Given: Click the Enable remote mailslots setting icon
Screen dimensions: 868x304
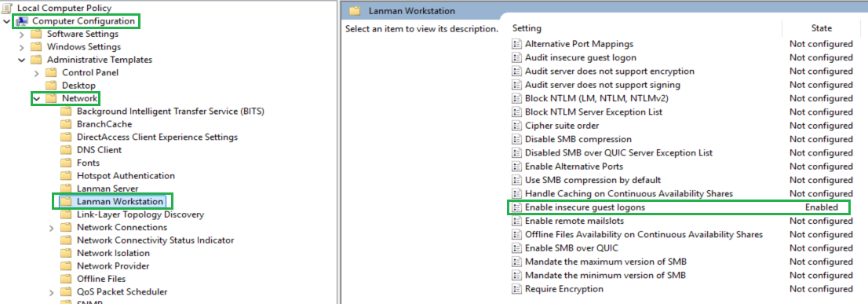Looking at the screenshot, I should pos(516,221).
